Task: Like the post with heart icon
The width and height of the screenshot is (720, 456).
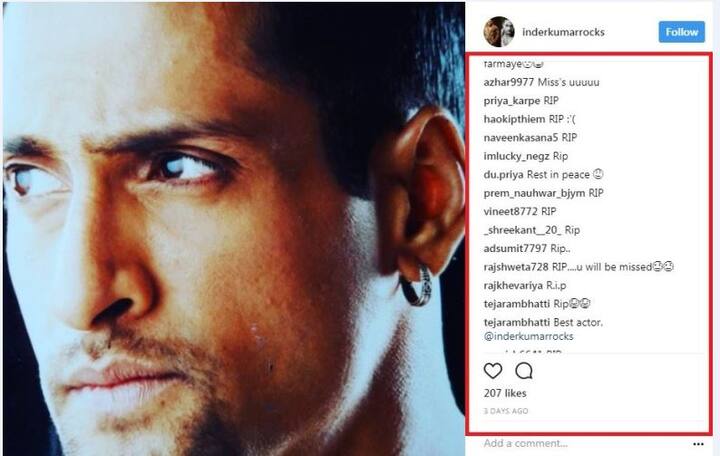Action: point(493,371)
